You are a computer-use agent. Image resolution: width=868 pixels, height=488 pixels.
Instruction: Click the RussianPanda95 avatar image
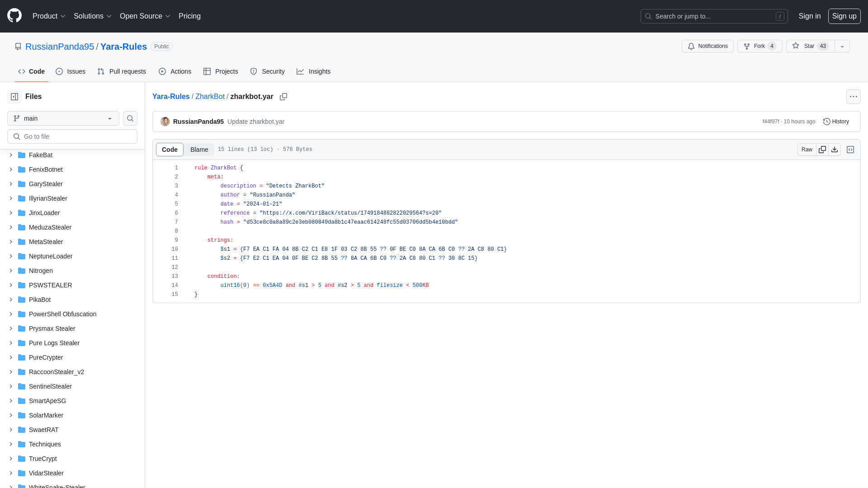[165, 122]
